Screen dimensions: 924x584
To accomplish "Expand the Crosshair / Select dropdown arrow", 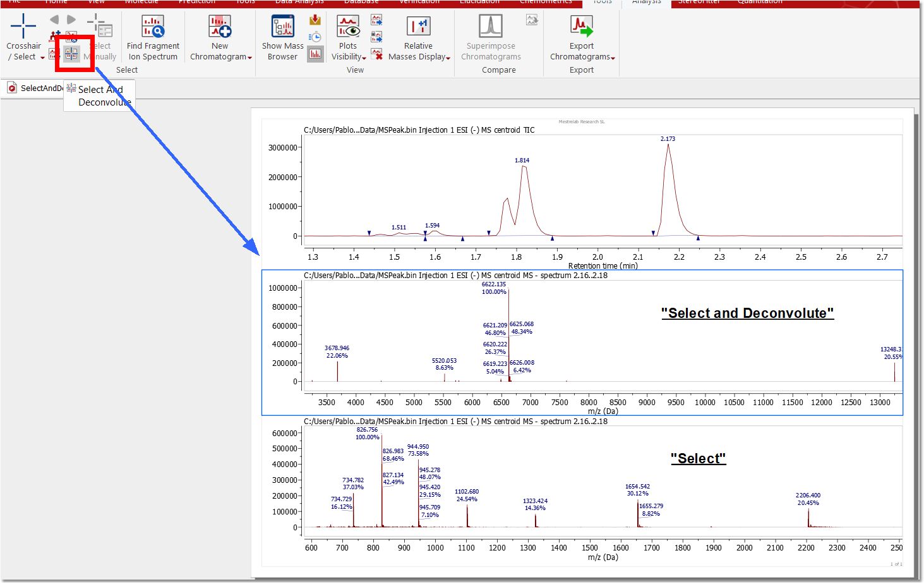I will click(42, 58).
